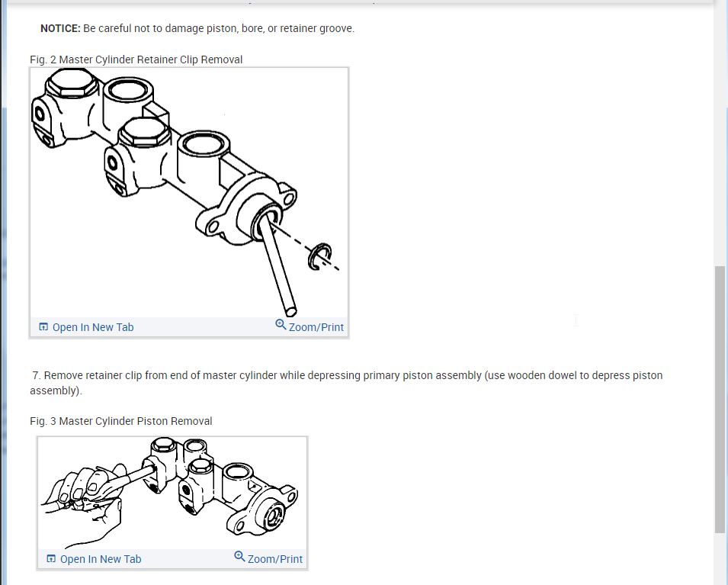Select the NOTICE warning text
The height and width of the screenshot is (585, 728).
click(197, 28)
